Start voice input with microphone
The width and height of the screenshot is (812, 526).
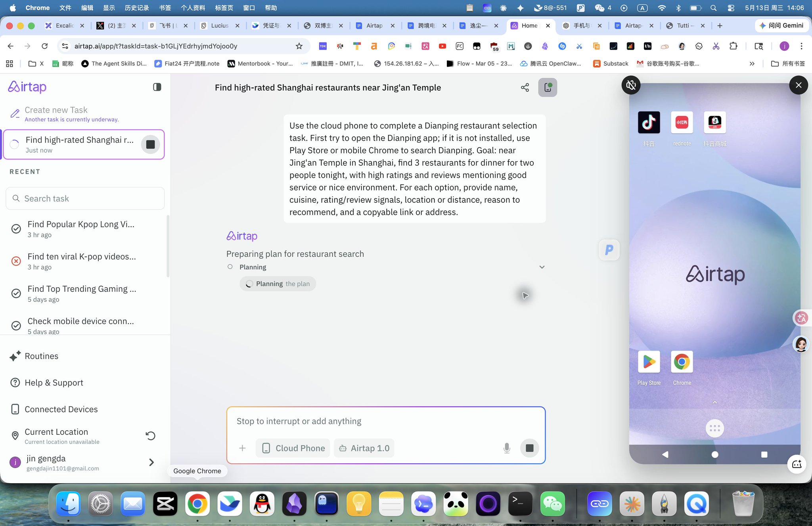(x=507, y=448)
